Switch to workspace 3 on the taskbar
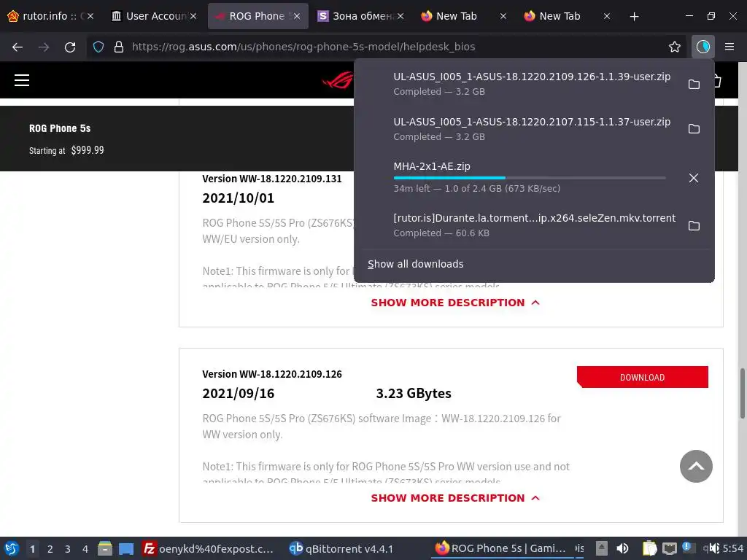 [68, 548]
